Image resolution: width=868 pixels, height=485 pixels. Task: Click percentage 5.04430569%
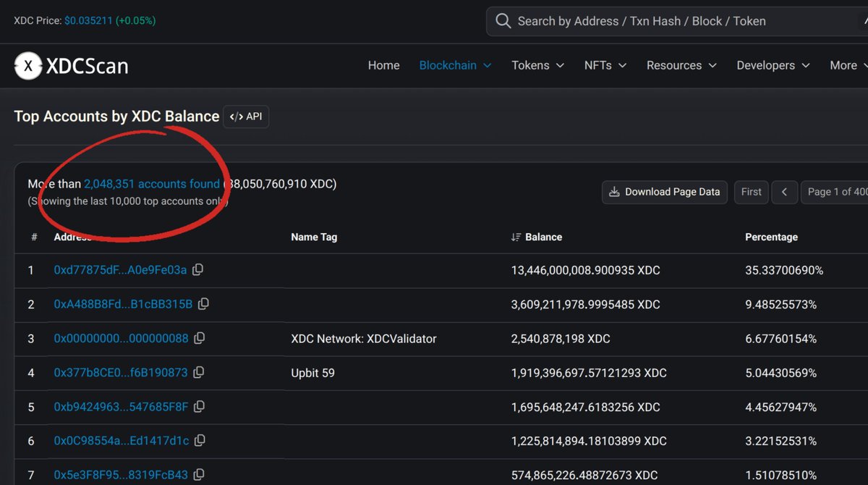780,373
